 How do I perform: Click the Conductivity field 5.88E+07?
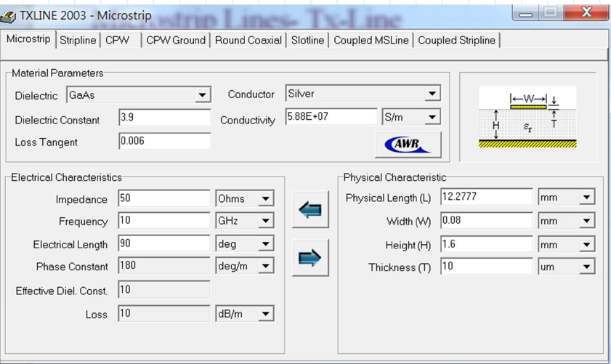point(331,116)
